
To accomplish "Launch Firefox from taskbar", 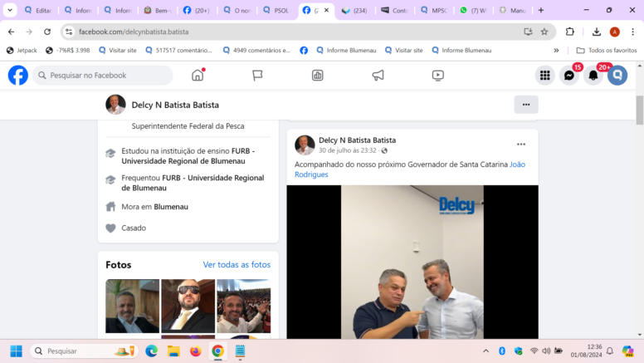I will tap(196, 351).
